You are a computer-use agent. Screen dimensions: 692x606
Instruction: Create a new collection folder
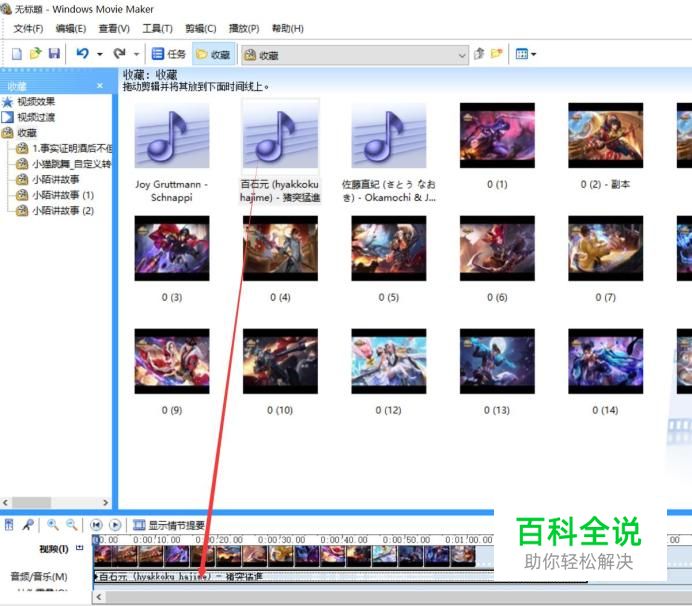496,54
